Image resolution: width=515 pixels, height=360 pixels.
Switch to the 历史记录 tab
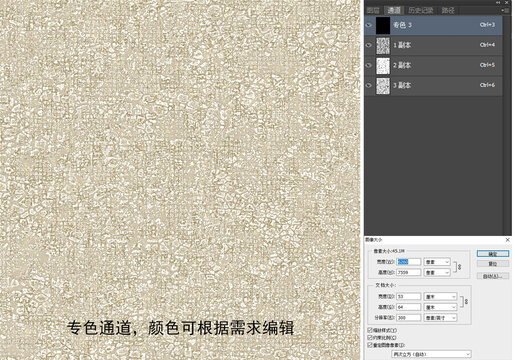[x=421, y=10]
